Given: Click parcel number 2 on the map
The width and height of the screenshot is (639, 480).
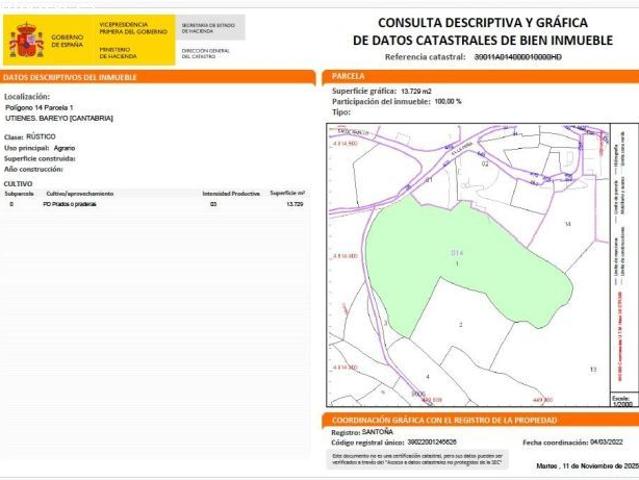Looking at the screenshot, I should click(x=461, y=325).
